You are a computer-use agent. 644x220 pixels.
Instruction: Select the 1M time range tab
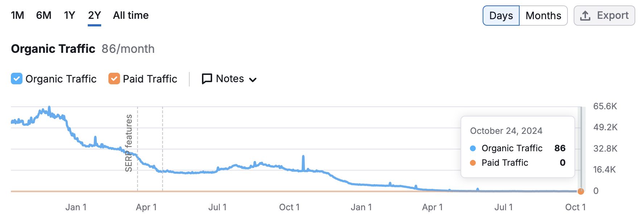point(17,15)
